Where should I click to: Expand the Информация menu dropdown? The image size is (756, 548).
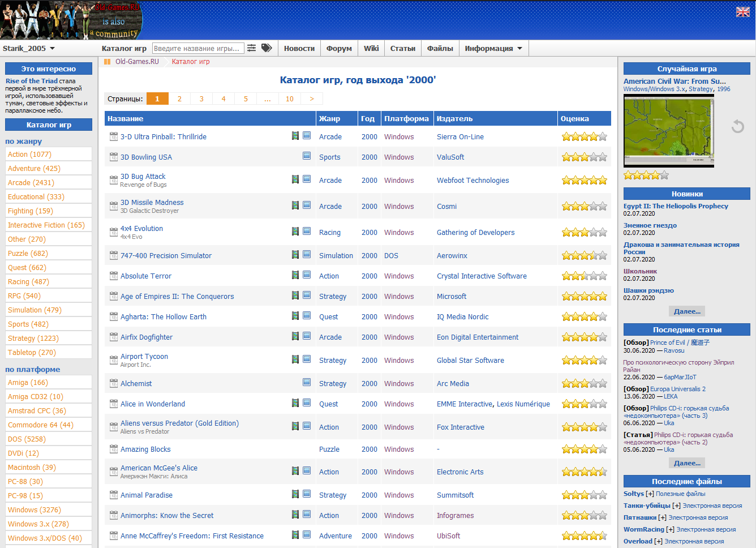[x=493, y=49]
